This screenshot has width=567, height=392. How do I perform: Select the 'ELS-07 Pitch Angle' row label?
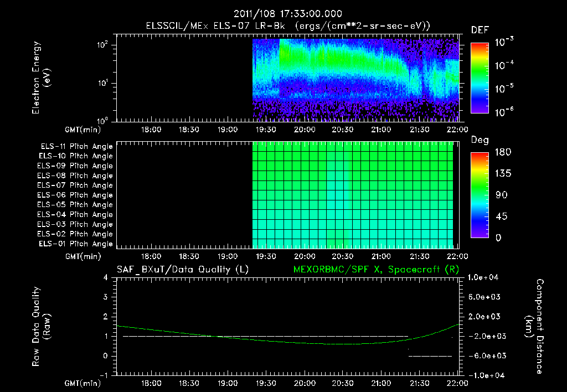click(75, 185)
